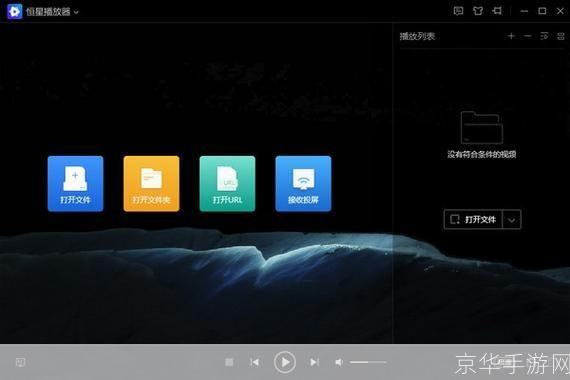
Task: Click 打开文件 button in playlist panel
Action: (x=473, y=219)
